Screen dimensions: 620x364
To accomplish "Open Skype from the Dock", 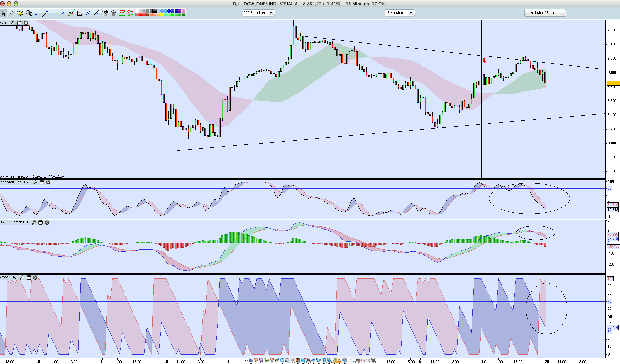I will 303,360.
